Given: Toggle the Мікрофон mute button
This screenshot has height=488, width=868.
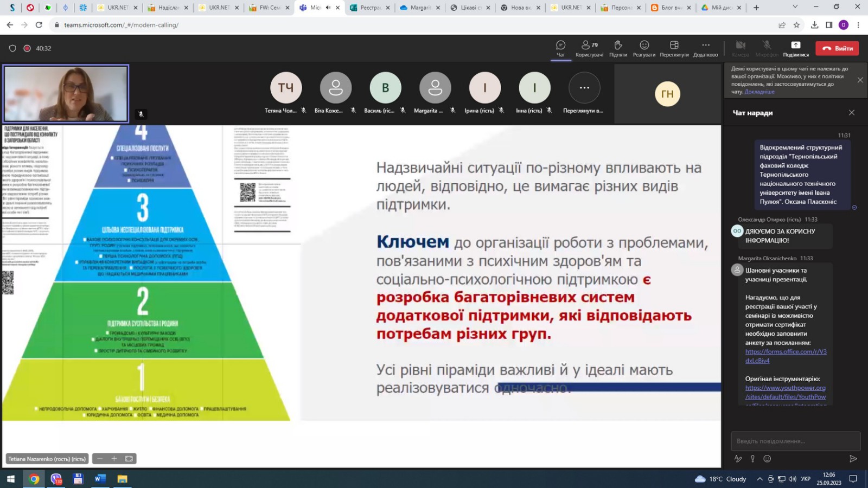Looking at the screenshot, I should (767, 48).
